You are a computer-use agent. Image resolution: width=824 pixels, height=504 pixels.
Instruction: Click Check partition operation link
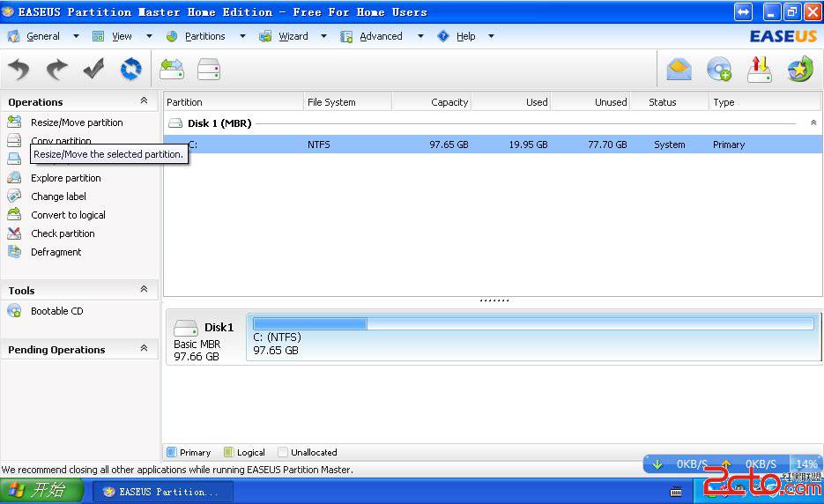63,233
